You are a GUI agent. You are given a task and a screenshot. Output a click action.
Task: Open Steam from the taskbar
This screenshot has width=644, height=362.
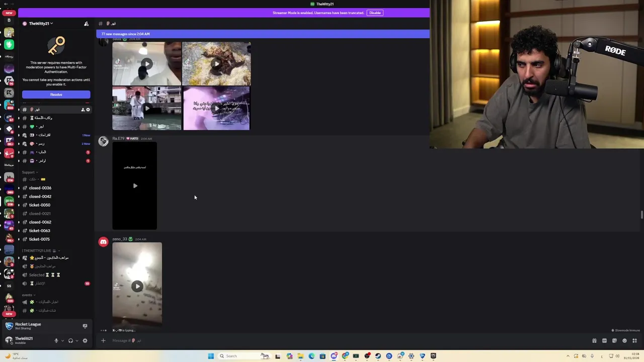point(378,356)
